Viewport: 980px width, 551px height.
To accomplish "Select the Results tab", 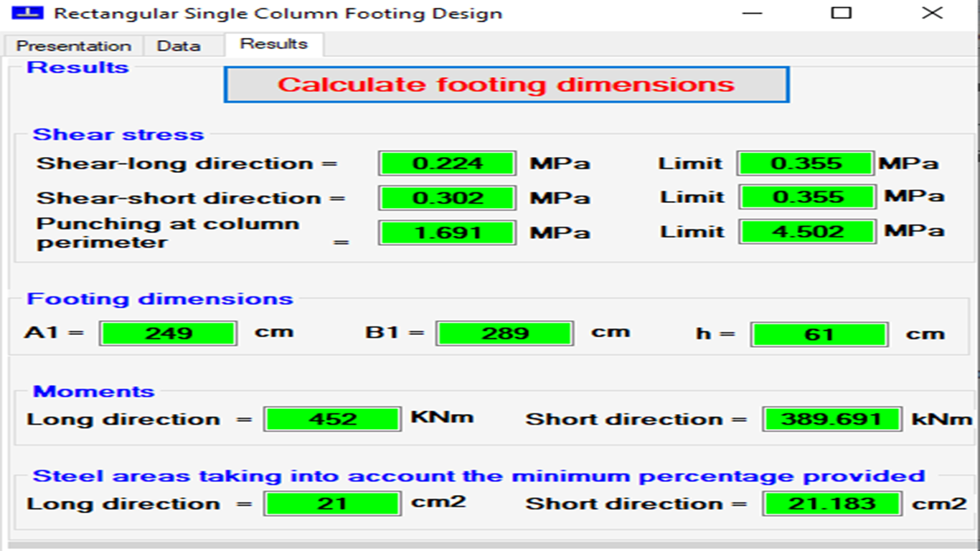I will coord(274,44).
